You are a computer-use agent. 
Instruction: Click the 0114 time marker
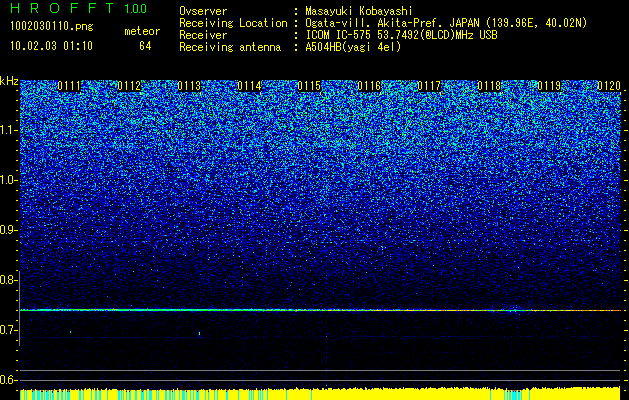[x=249, y=86]
